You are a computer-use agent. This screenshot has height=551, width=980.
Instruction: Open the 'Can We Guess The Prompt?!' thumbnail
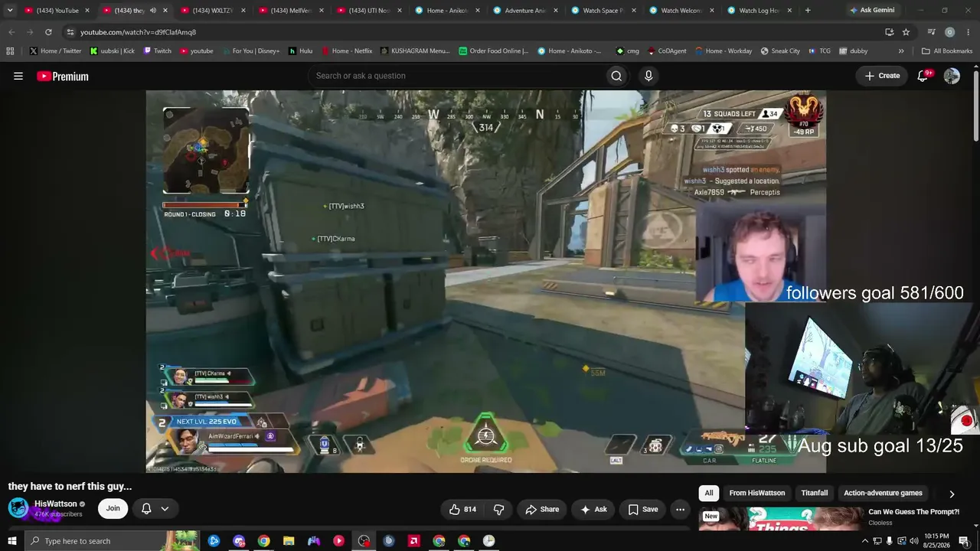point(779,518)
